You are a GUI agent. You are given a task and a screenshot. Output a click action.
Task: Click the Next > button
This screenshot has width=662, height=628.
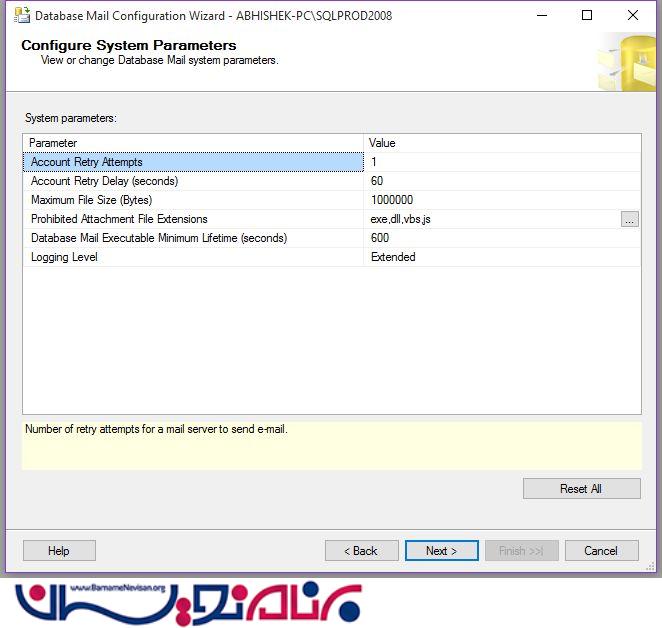click(442, 551)
